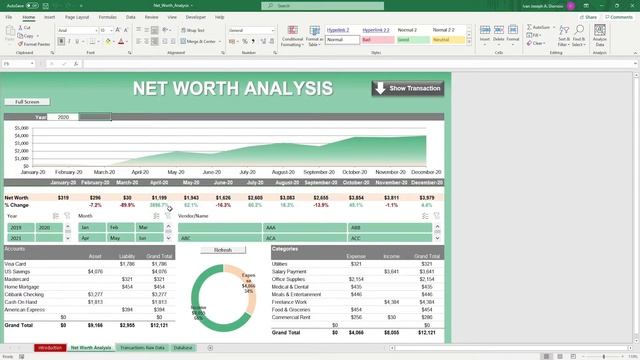
Task: Toggle Bold formatting
Action: pos(61,42)
